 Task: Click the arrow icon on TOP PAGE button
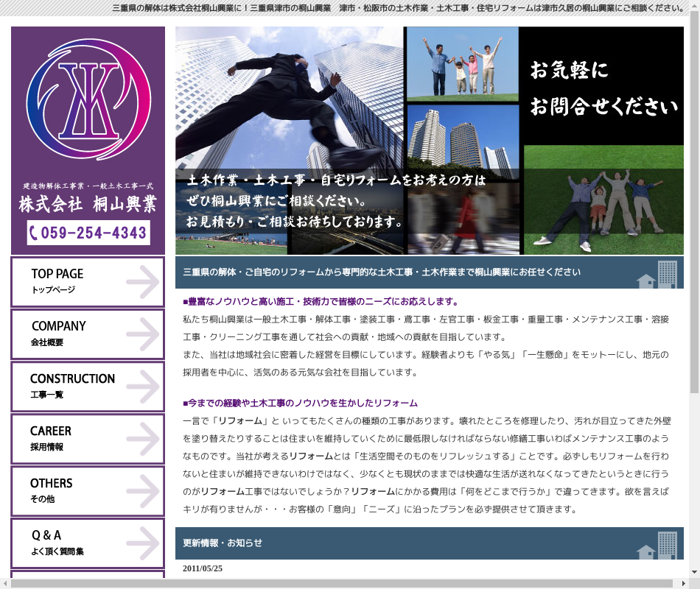(x=142, y=282)
